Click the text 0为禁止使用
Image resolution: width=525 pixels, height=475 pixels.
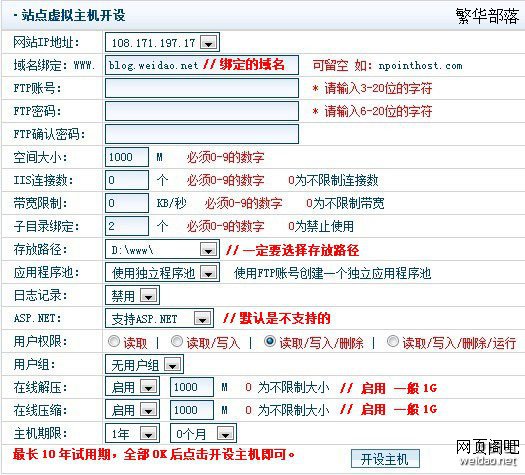coord(321,226)
